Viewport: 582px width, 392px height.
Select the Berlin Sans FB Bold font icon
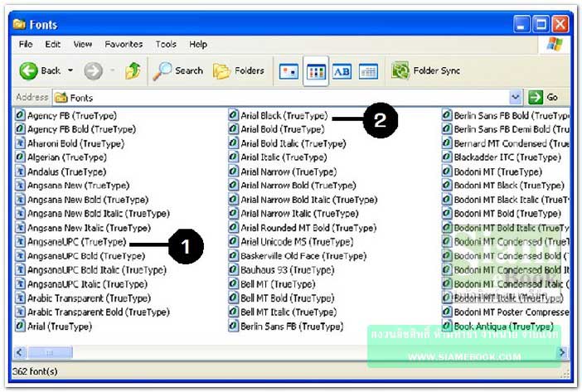click(447, 115)
